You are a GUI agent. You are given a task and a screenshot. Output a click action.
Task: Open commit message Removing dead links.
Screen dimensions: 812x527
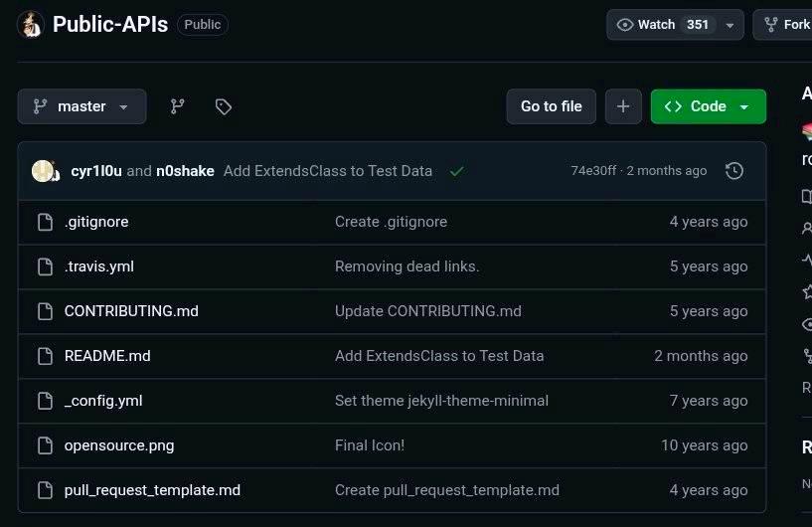[407, 266]
